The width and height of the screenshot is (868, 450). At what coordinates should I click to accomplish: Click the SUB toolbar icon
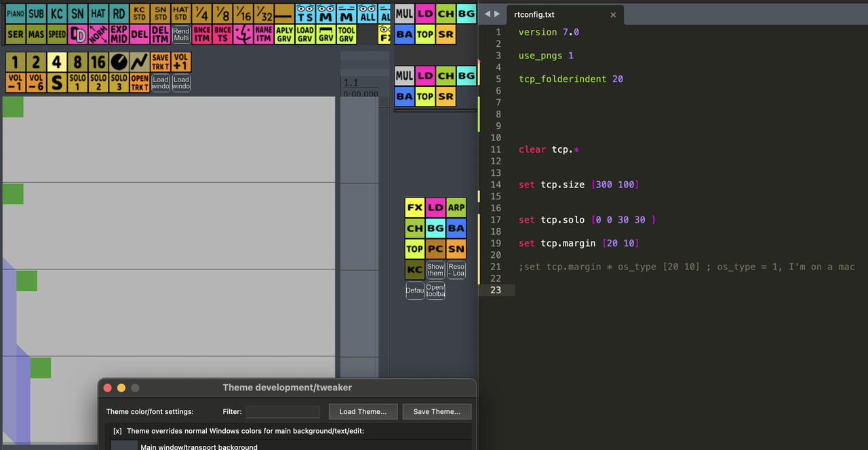[36, 14]
